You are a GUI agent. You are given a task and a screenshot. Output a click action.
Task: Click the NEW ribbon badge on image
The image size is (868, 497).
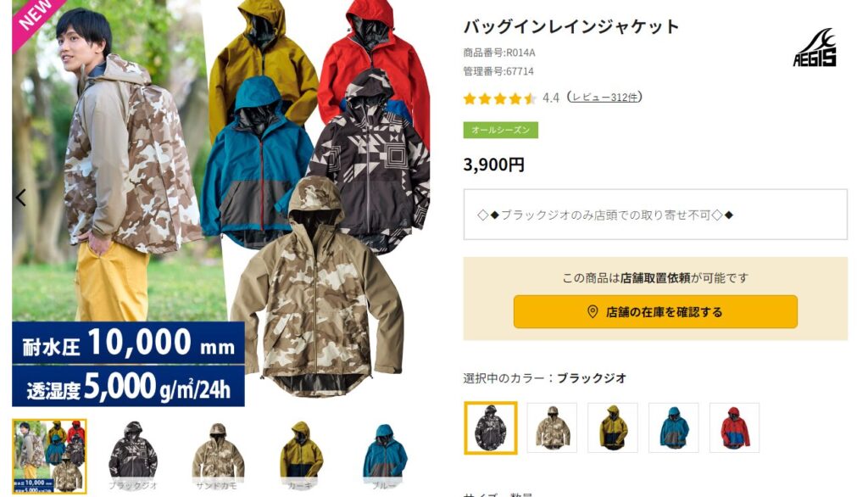tap(33, 17)
